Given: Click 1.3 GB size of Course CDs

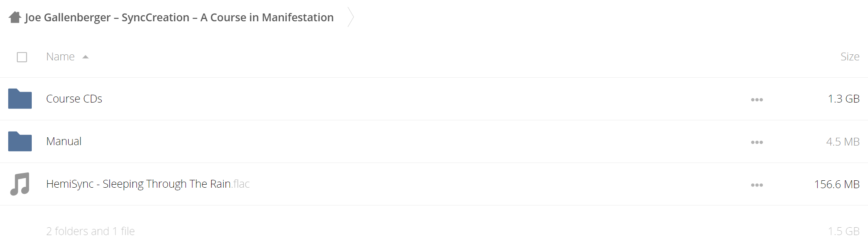Looking at the screenshot, I should (844, 99).
